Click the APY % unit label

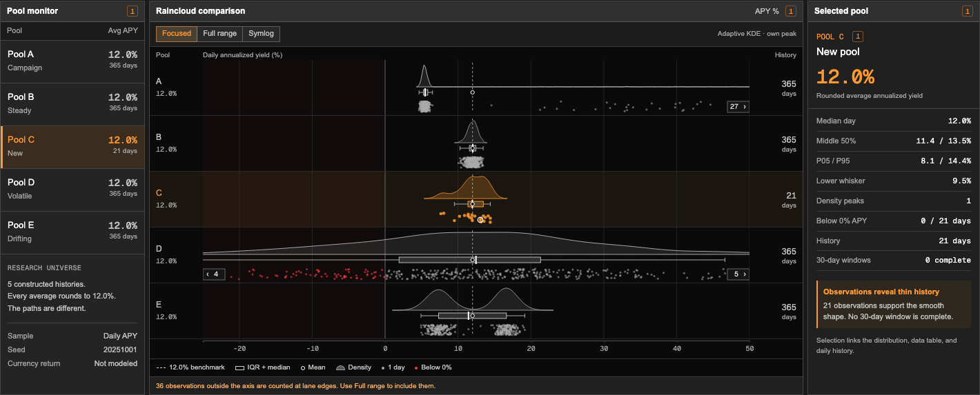click(x=767, y=11)
